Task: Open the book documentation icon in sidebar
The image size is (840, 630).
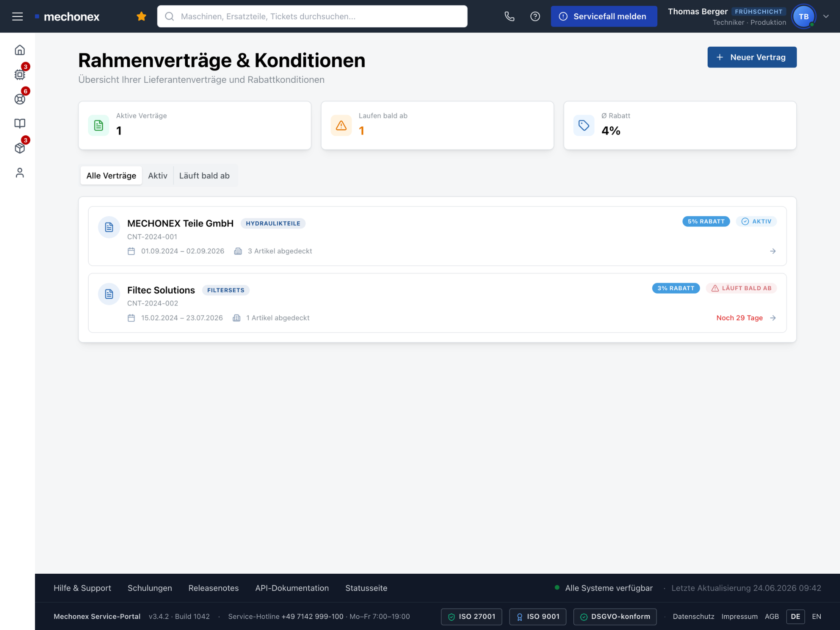Action: [x=20, y=123]
